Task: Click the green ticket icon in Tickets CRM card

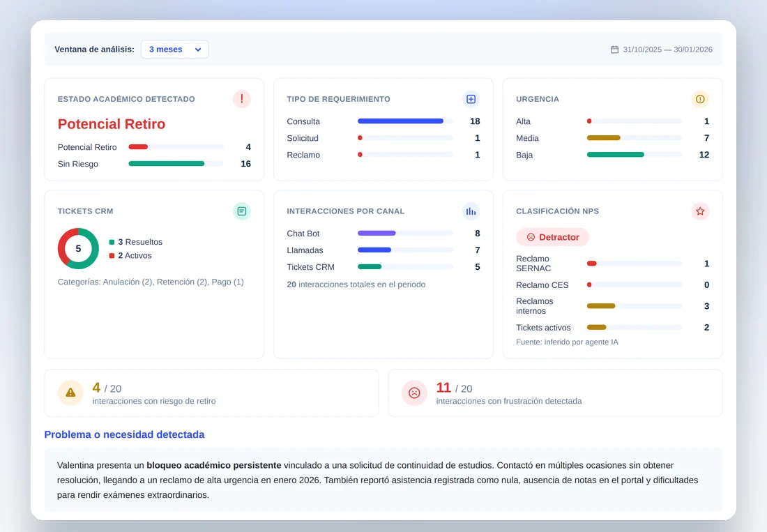Action: (242, 211)
